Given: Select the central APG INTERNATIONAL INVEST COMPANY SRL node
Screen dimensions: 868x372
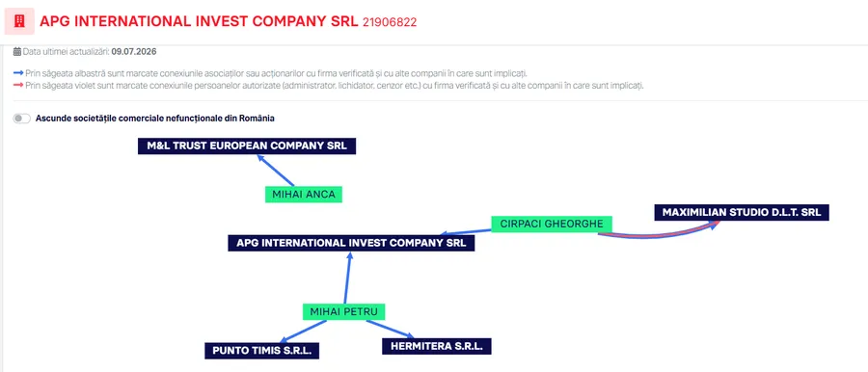Looking at the screenshot, I should coord(351,243).
